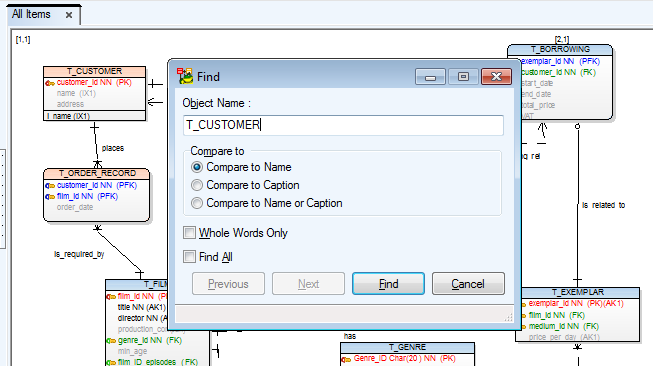
Task: Select the T_BORROWING entity header
Action: pyautogui.click(x=560, y=49)
